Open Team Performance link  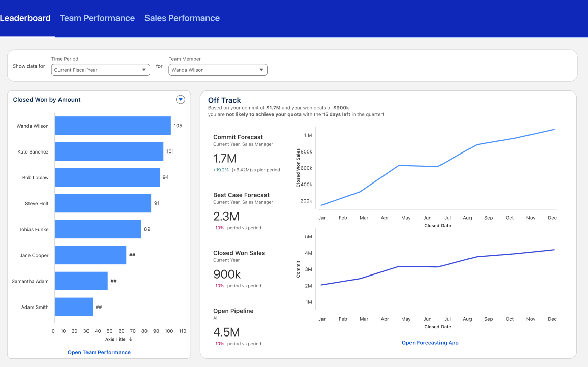click(99, 352)
